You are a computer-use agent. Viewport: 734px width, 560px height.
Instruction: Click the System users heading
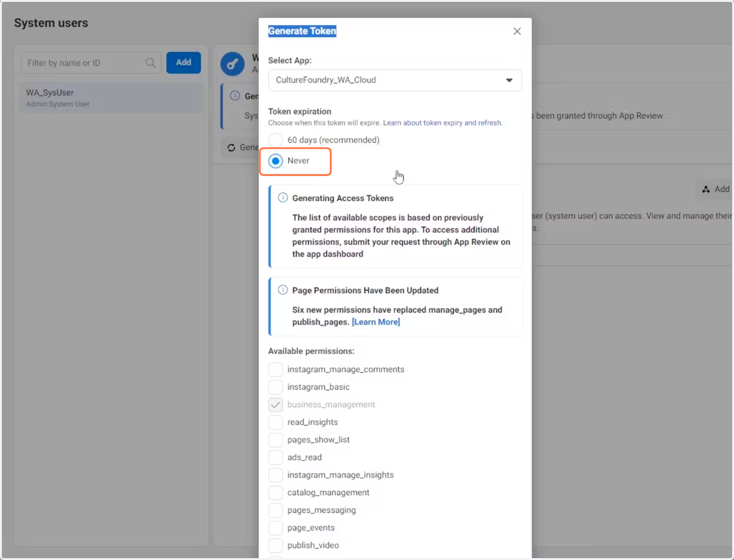51,23
